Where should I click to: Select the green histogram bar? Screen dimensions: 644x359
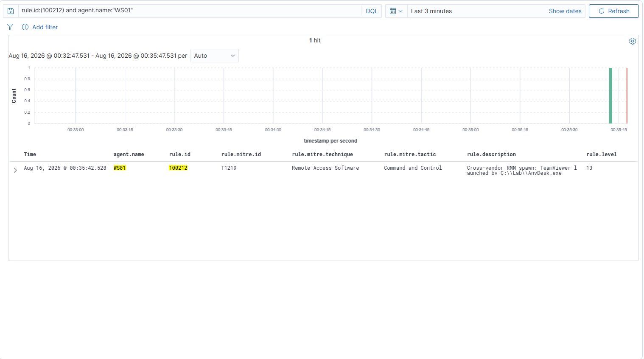pyautogui.click(x=610, y=95)
